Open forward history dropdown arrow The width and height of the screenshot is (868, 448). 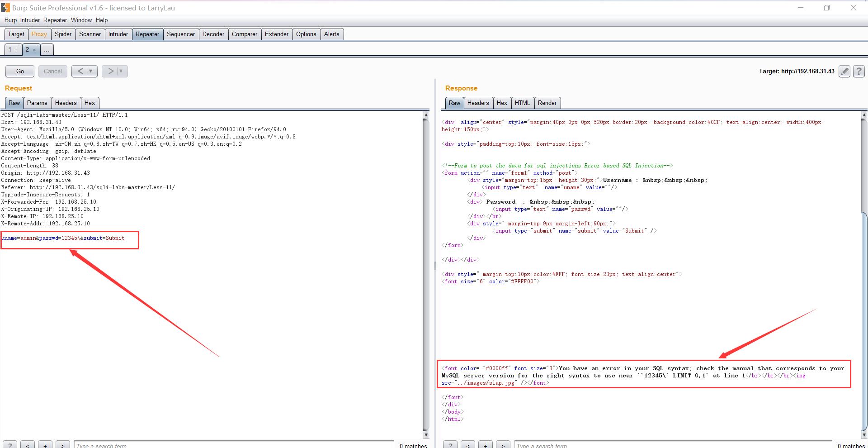pos(121,71)
